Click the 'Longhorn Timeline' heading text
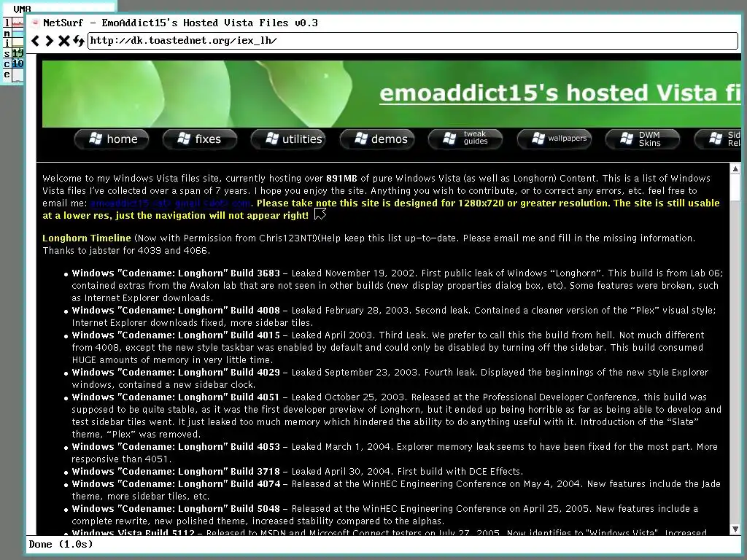Image resolution: width=747 pixels, height=560 pixels. pos(87,238)
